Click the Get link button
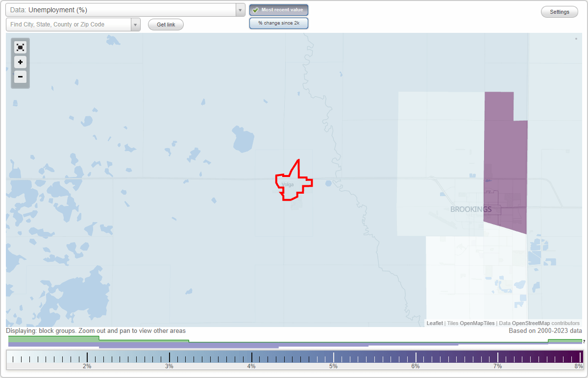 coord(165,24)
